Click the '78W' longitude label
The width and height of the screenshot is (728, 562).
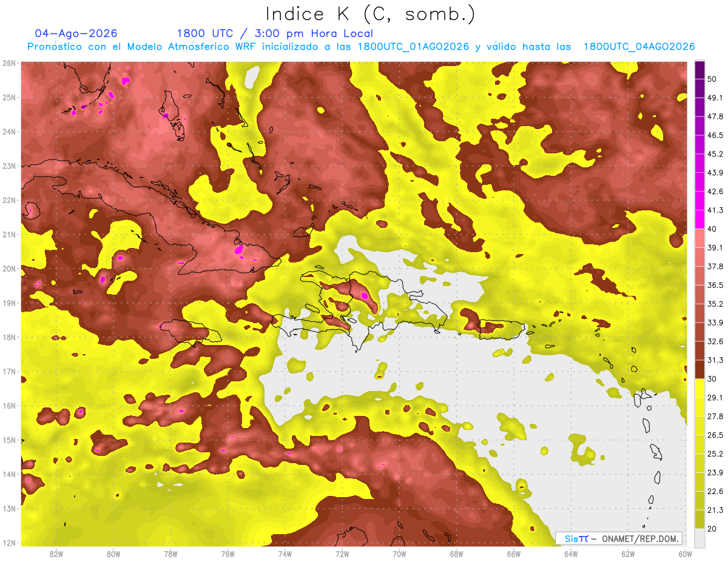point(170,554)
